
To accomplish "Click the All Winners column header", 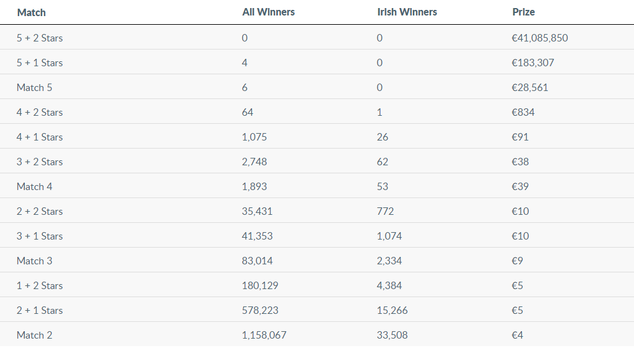I will 268,12.
